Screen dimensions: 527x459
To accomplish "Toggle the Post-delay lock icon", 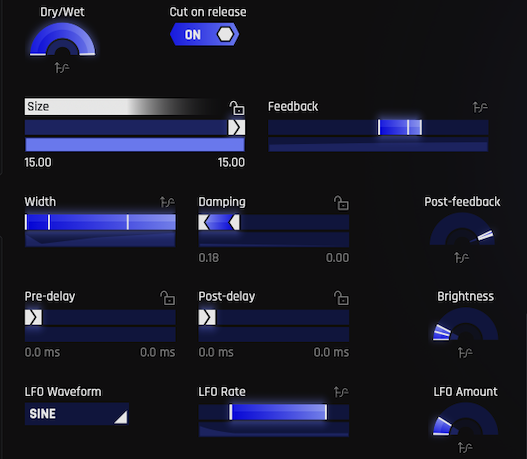I will point(341,298).
